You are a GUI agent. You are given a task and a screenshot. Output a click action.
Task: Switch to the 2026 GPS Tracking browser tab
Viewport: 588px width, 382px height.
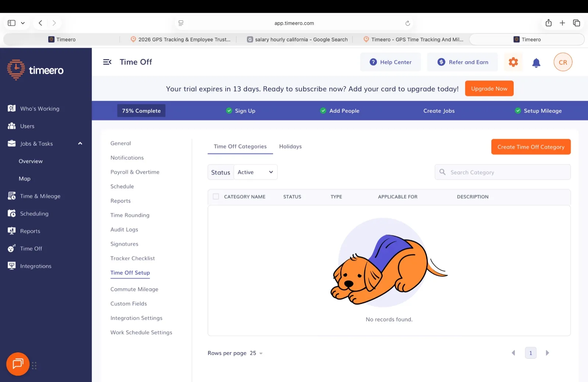pos(180,39)
